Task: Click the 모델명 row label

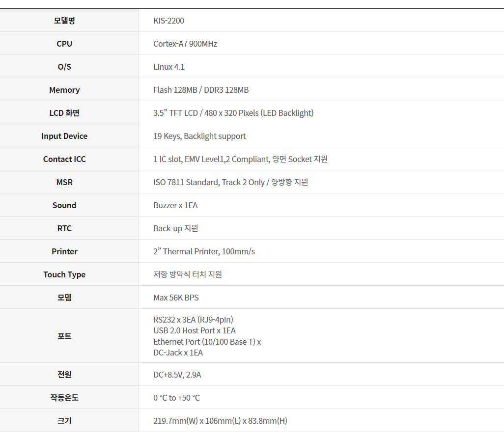Action: pos(64,21)
